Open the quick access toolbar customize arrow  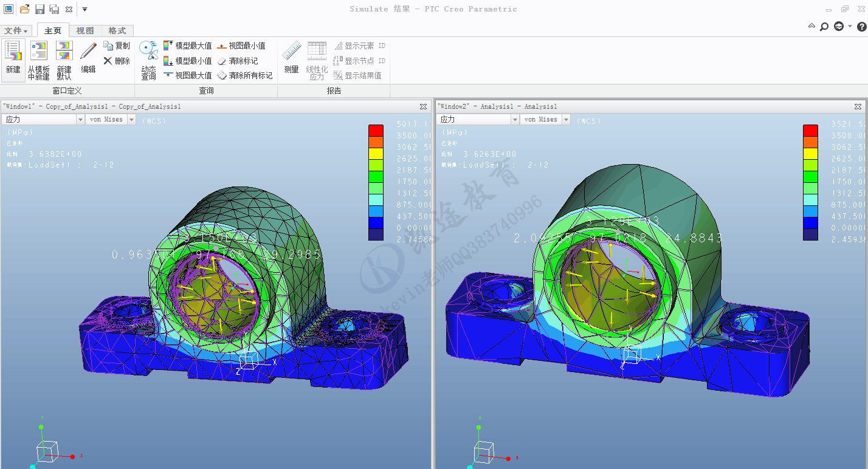tap(84, 9)
